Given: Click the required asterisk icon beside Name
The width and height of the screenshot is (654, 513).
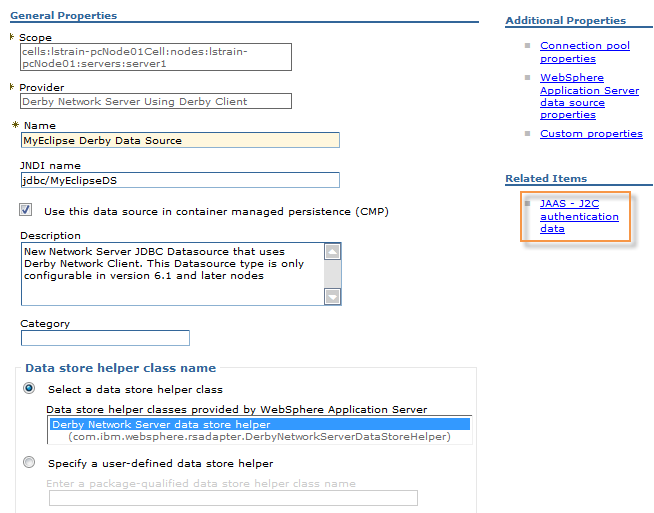Looking at the screenshot, I should coord(15,125).
